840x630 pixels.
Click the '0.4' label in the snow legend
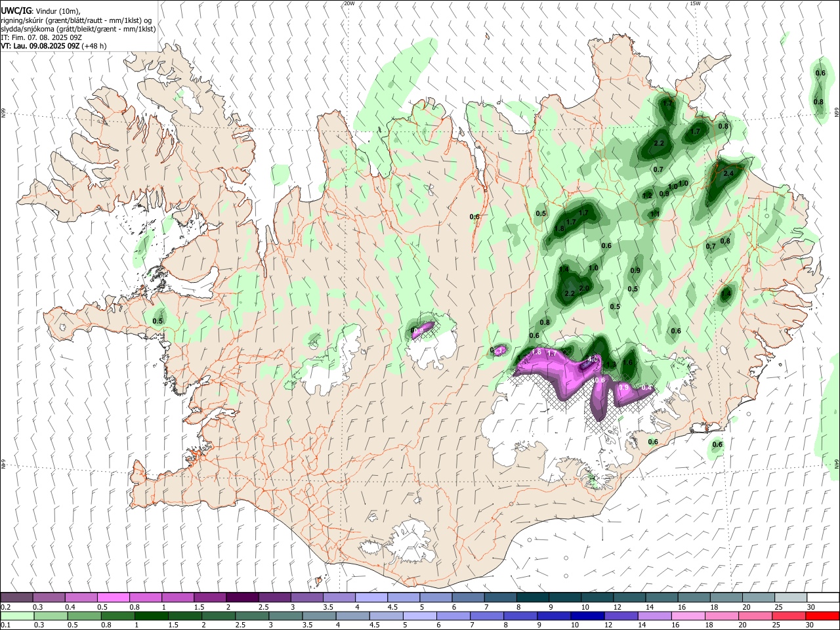70,607
